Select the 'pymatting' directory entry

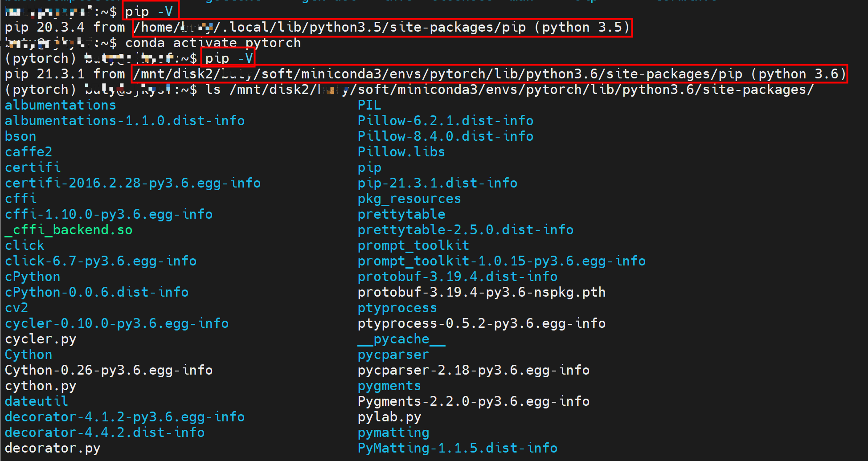coord(393,432)
